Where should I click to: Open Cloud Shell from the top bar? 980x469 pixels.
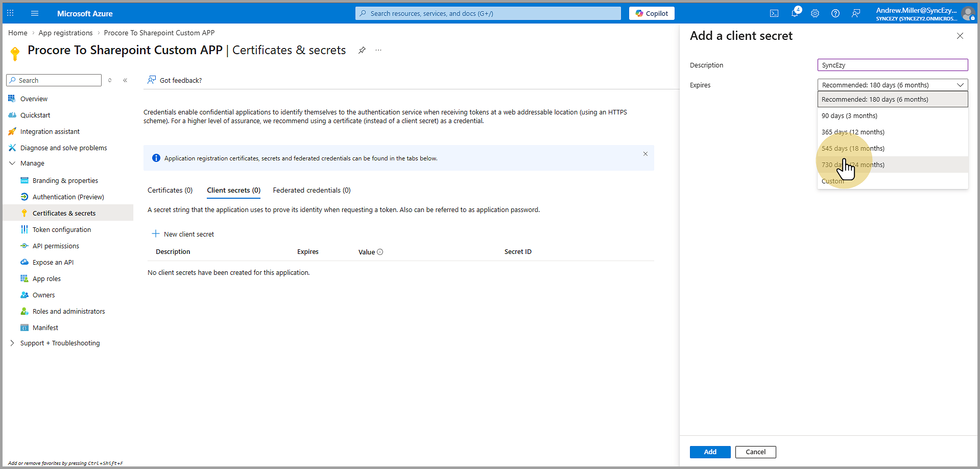774,13
